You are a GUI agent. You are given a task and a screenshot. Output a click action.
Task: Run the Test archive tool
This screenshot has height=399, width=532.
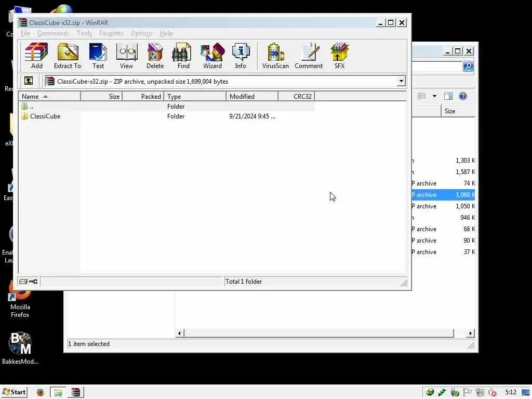click(98, 56)
